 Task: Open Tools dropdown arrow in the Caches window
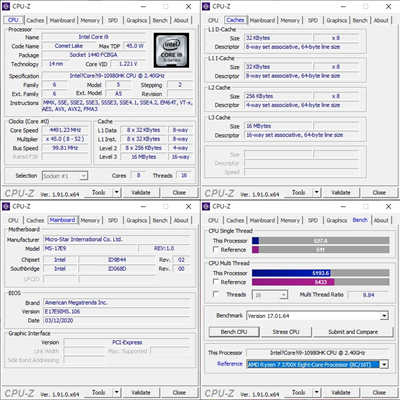tap(316, 192)
